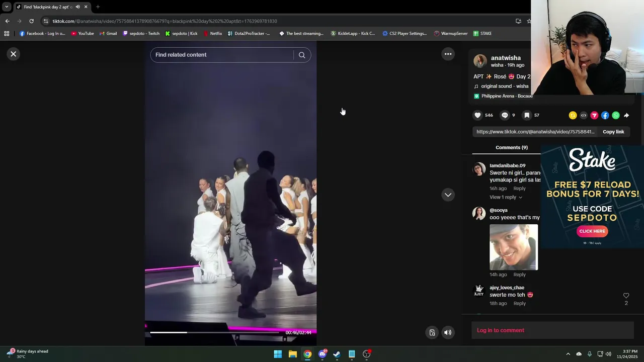Open image in @sooya's comment
The width and height of the screenshot is (644, 362).
coord(514,247)
